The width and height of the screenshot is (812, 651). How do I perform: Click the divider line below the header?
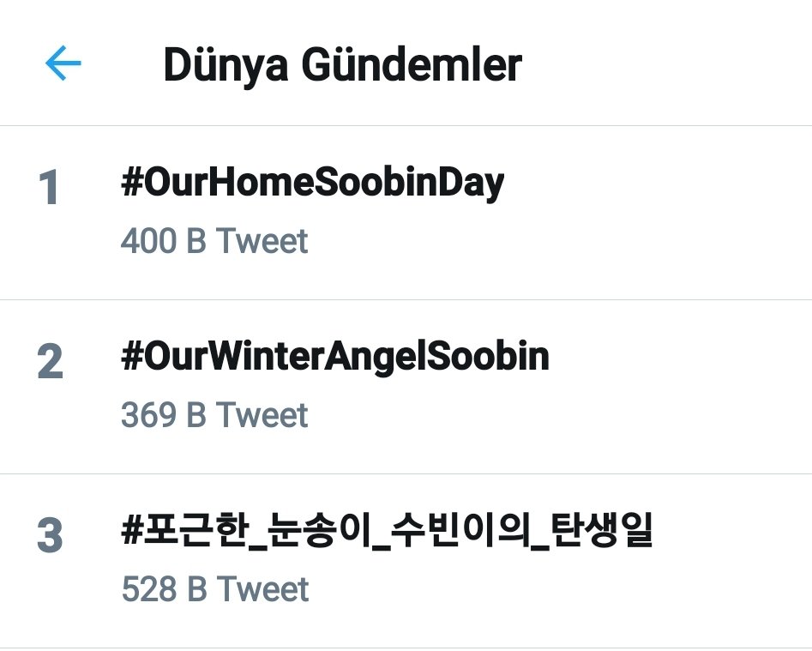point(406,126)
